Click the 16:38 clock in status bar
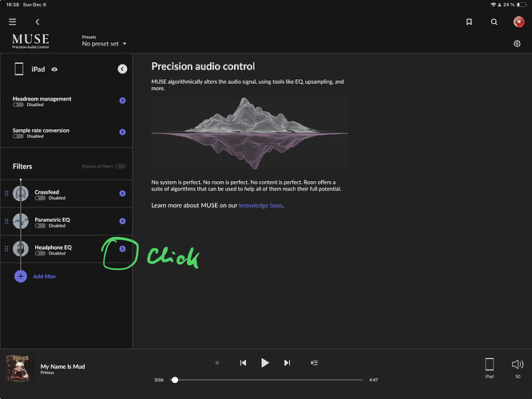 click(12, 5)
